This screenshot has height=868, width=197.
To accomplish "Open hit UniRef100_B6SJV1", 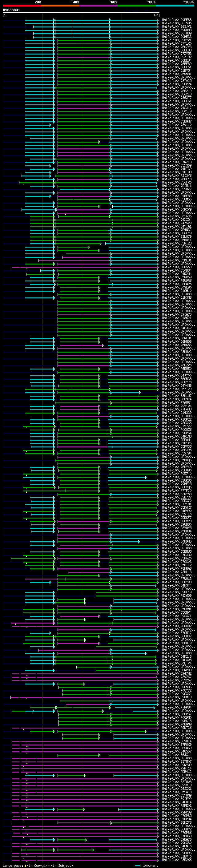I will [177, 26].
